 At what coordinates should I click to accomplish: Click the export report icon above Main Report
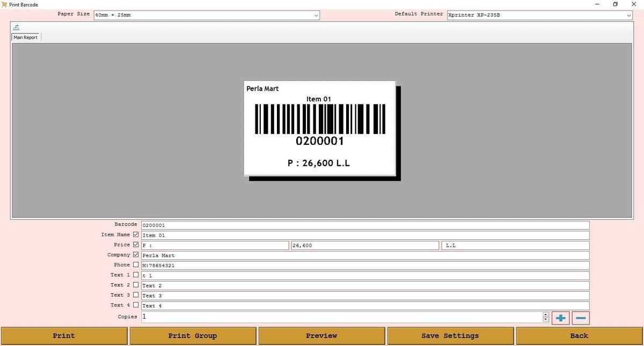17,27
